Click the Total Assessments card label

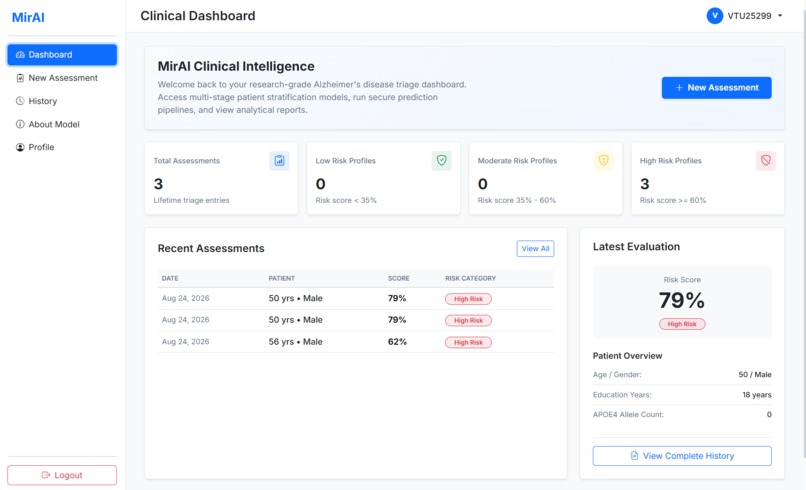[187, 161]
